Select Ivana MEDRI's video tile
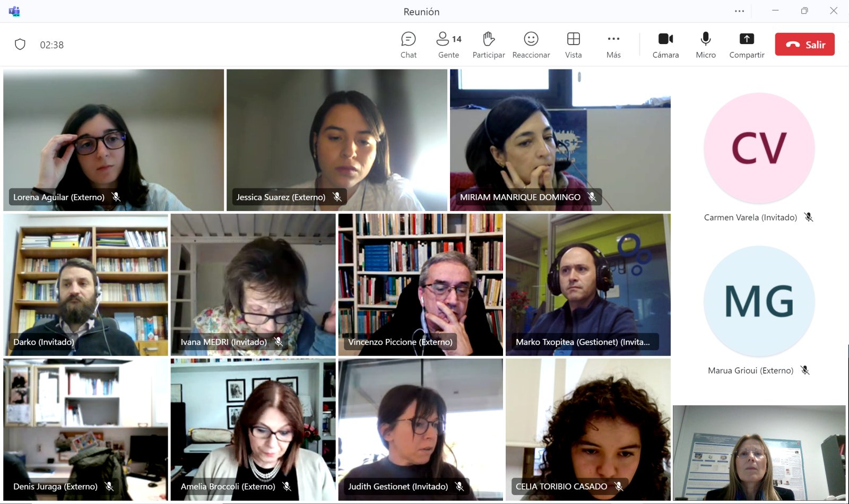This screenshot has height=504, width=849. 253,285
